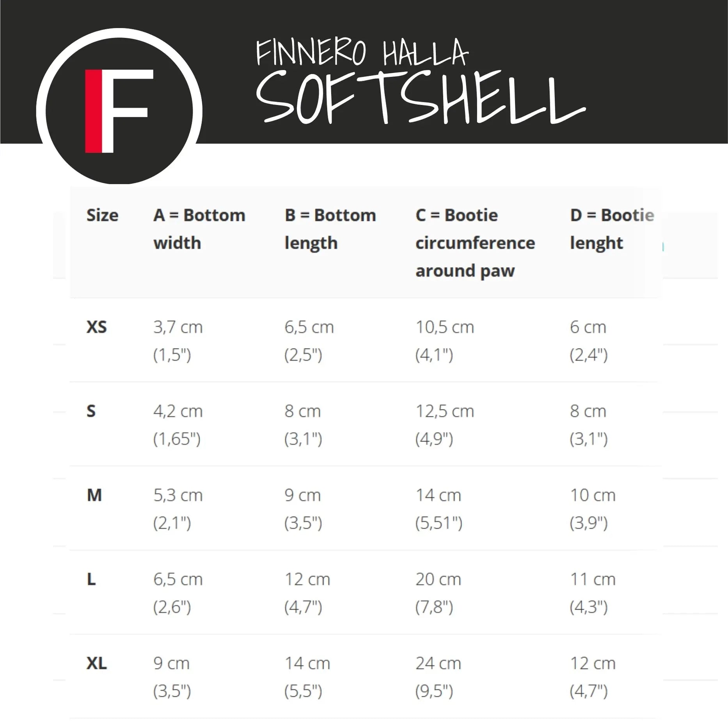This screenshot has height=727, width=728.
Task: Select the M size row label
Action: tap(94, 495)
